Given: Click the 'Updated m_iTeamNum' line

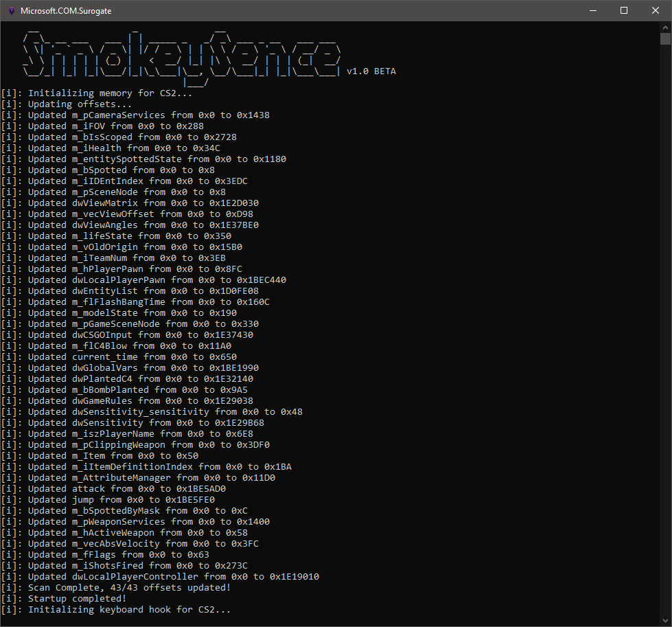Looking at the screenshot, I should tap(113, 258).
